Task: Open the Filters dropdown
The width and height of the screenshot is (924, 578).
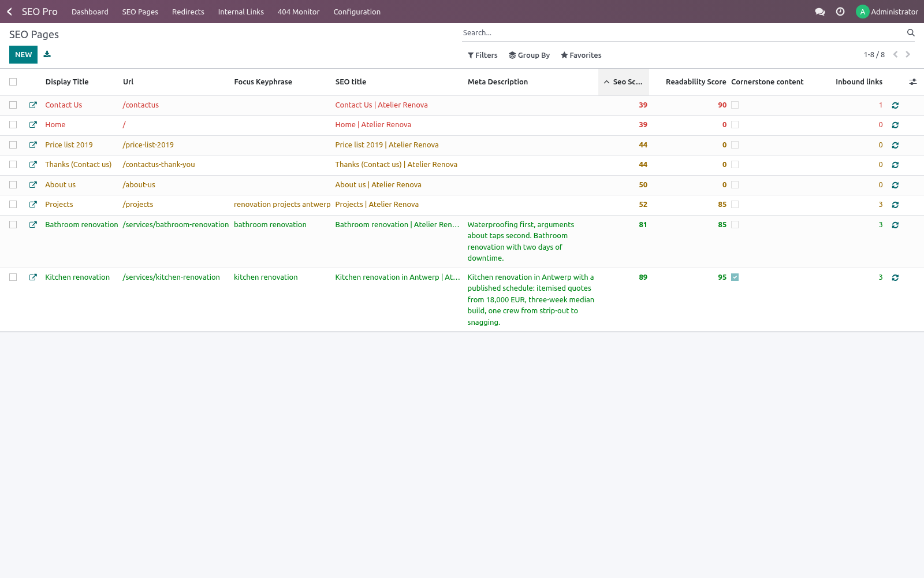Action: pos(483,55)
